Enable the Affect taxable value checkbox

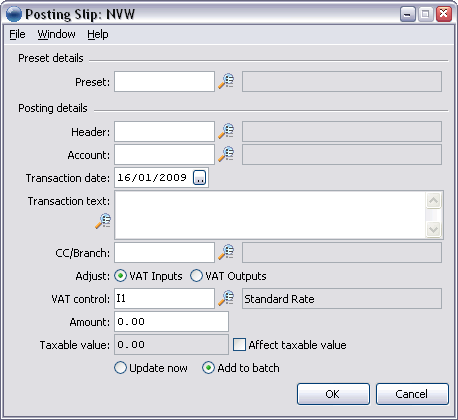click(239, 345)
